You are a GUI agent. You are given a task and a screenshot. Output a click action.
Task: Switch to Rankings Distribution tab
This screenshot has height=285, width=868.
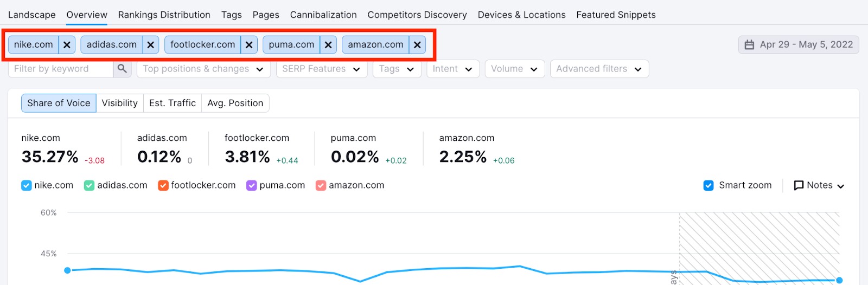164,15
